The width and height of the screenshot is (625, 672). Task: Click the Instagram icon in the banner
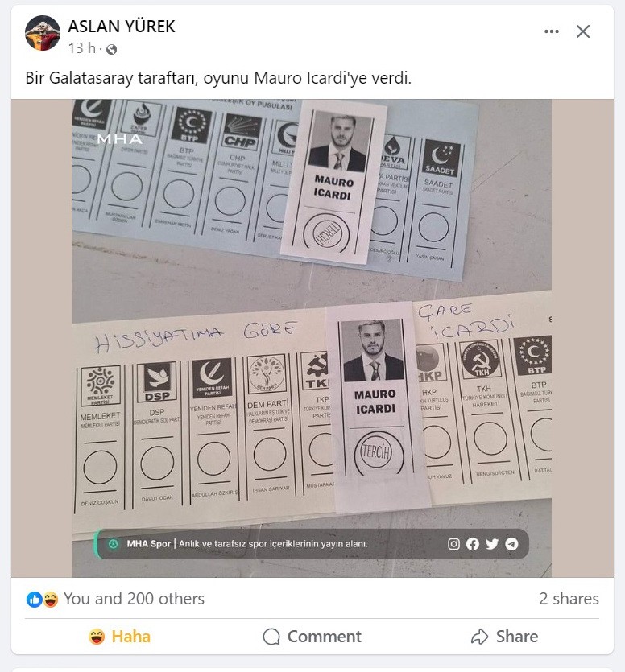tap(453, 544)
